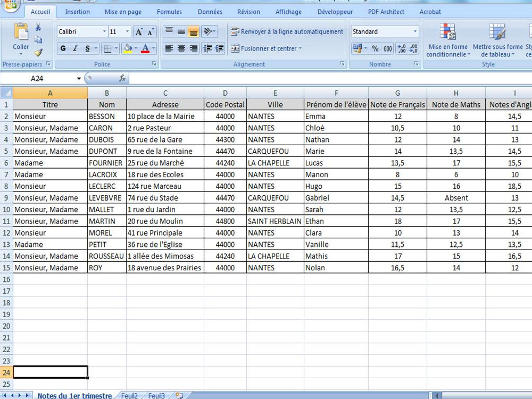
Task: Switch to the Feuil2 sheet tab
Action: (x=130, y=396)
